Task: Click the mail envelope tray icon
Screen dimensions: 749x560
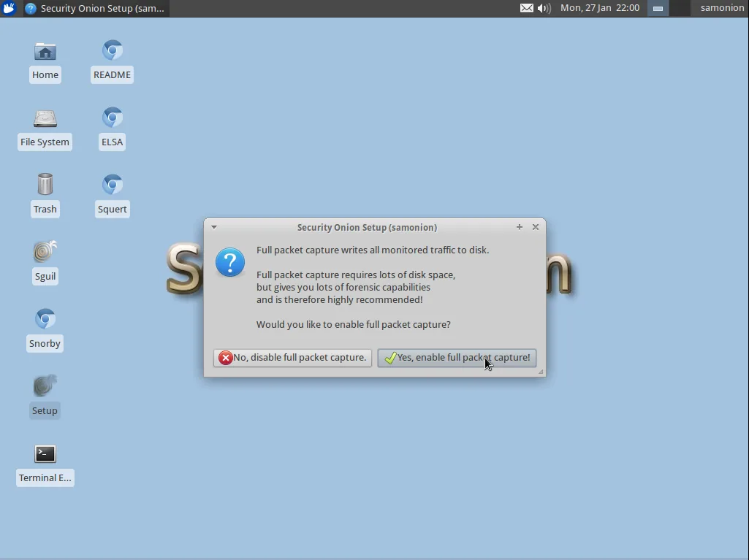Action: pyautogui.click(x=526, y=8)
